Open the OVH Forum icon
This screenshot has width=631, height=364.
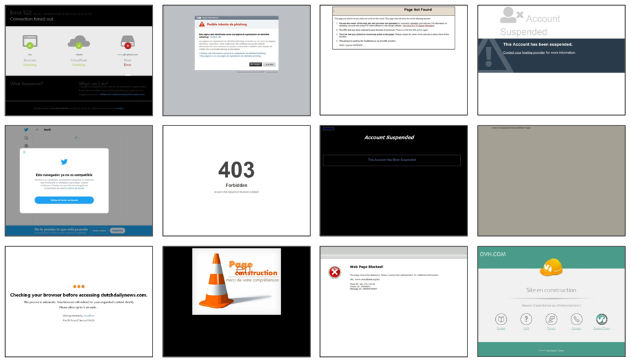551,319
